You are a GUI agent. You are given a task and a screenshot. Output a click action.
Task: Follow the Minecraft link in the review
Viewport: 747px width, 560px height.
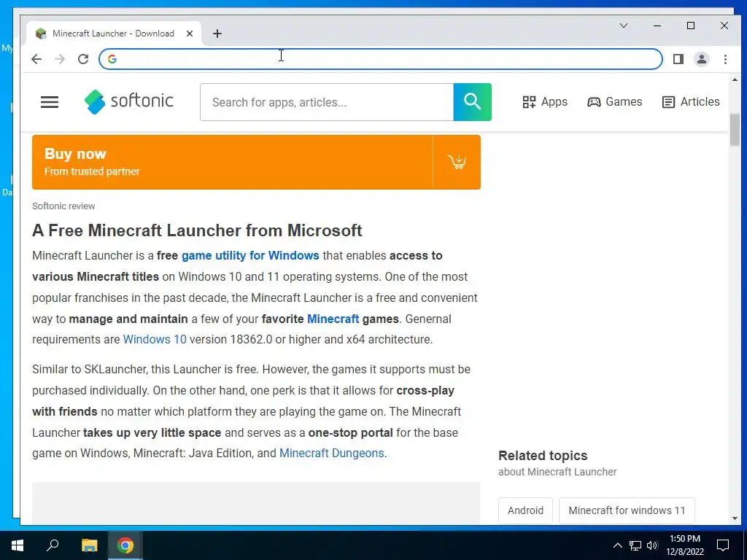click(x=333, y=319)
